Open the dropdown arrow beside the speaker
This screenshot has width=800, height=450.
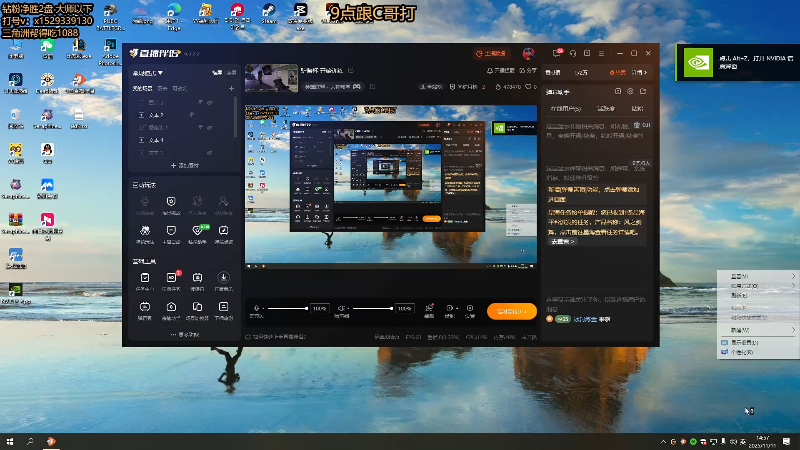[348, 309]
